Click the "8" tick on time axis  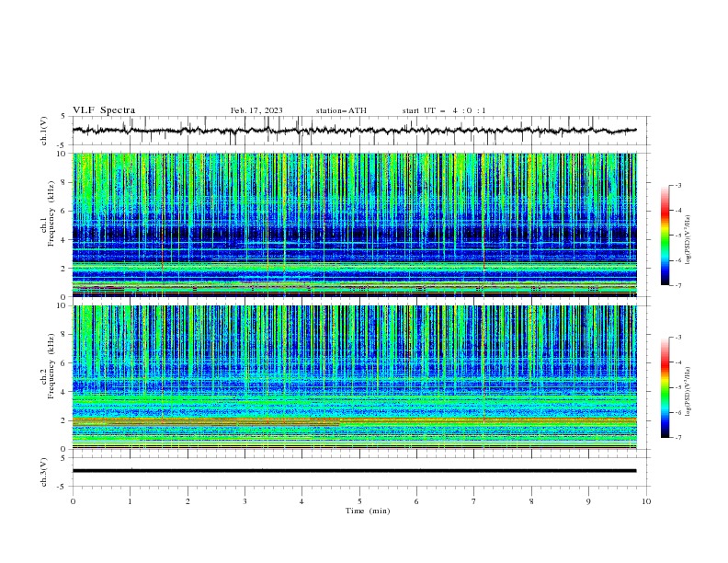tap(531, 501)
